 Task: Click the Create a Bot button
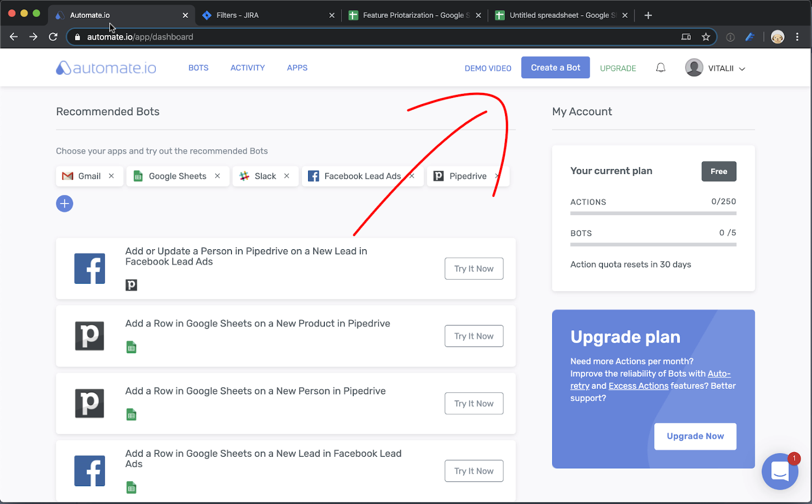pos(555,68)
